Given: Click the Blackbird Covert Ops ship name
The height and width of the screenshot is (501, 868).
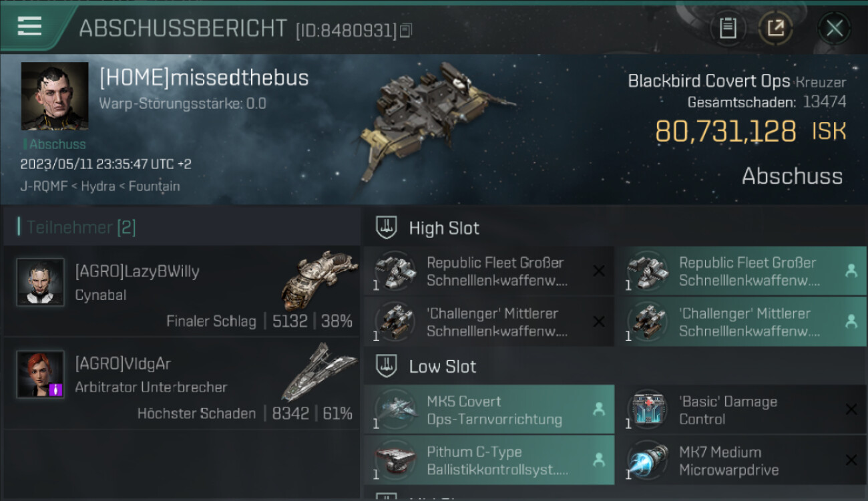Looking at the screenshot, I should point(708,81).
